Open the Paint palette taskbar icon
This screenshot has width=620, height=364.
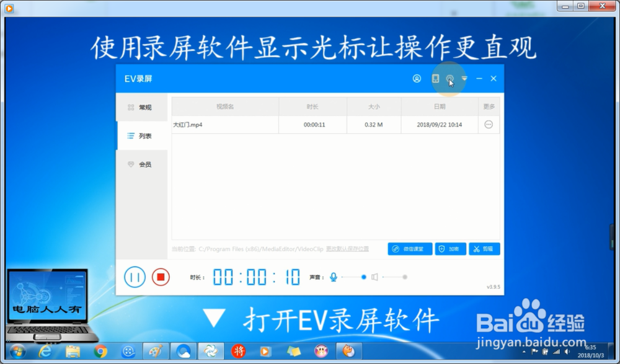click(x=156, y=352)
